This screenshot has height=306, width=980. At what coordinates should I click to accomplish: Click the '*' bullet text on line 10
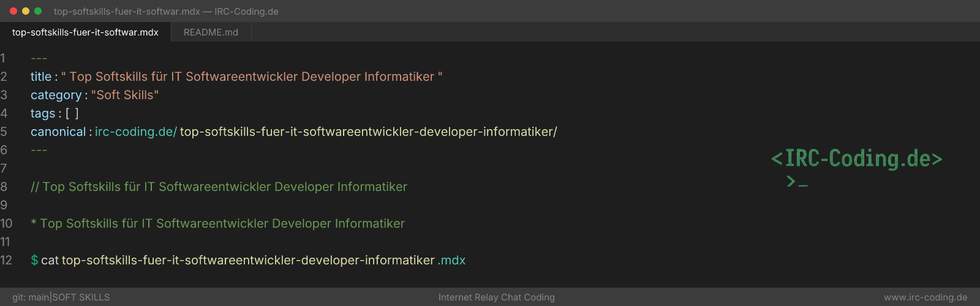[x=218, y=223]
